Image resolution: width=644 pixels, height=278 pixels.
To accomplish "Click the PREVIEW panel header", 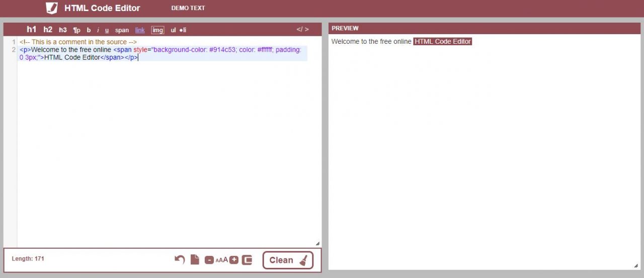I will [485, 28].
